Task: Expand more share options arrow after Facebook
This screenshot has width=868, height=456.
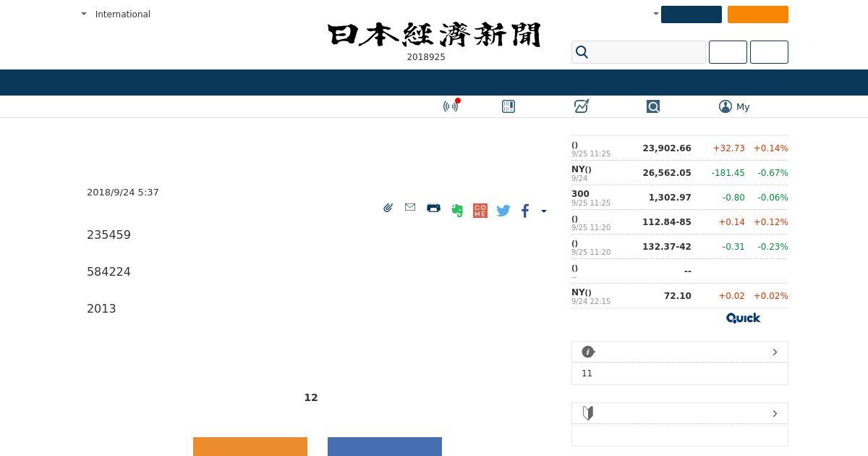Action: tap(544, 211)
